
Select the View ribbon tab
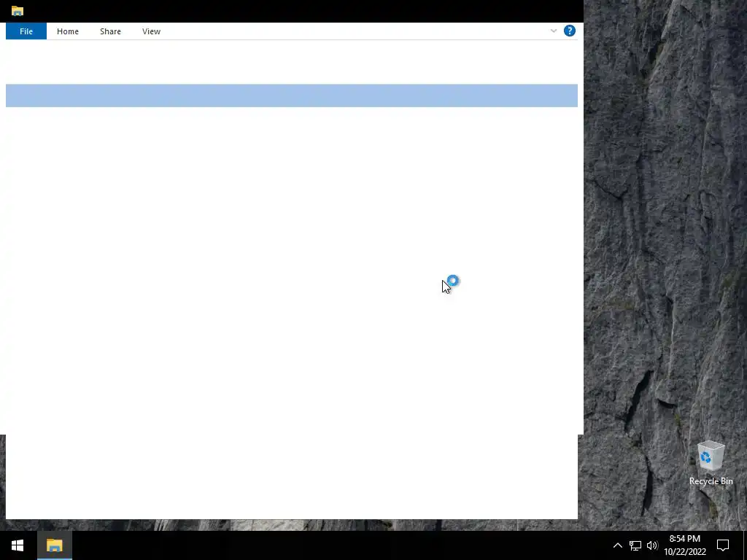(151, 31)
